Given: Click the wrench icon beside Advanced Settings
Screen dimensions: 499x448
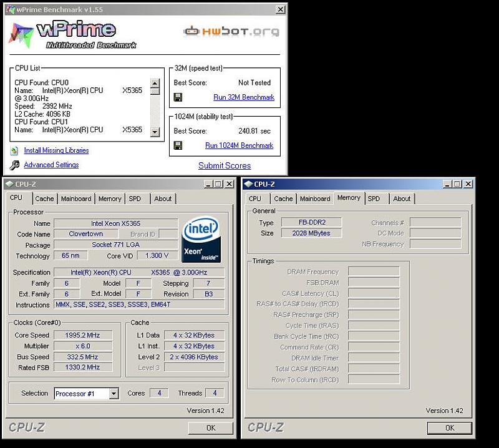Looking at the screenshot, I should pyautogui.click(x=14, y=165).
